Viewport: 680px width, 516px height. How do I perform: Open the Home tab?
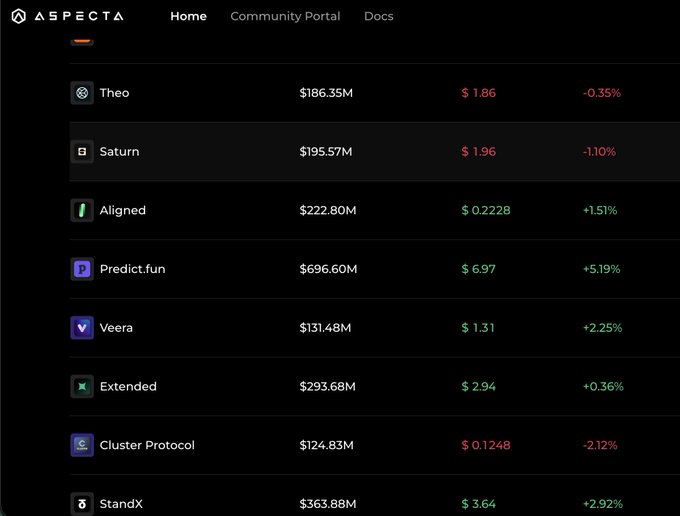point(188,16)
